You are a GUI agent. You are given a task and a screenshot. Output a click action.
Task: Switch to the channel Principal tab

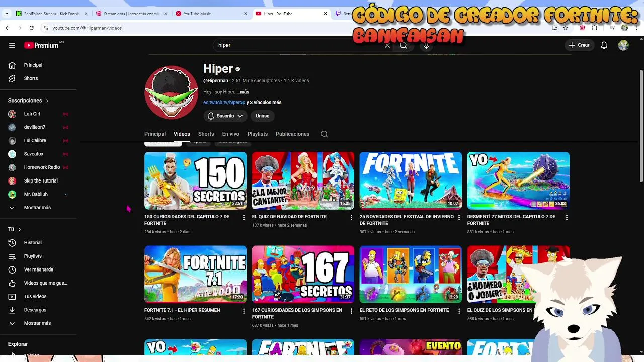click(x=155, y=134)
